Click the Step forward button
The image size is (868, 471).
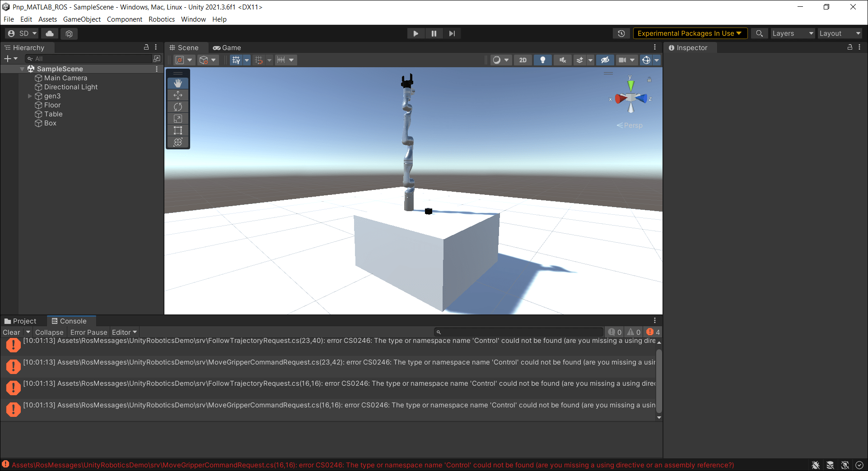(x=452, y=33)
